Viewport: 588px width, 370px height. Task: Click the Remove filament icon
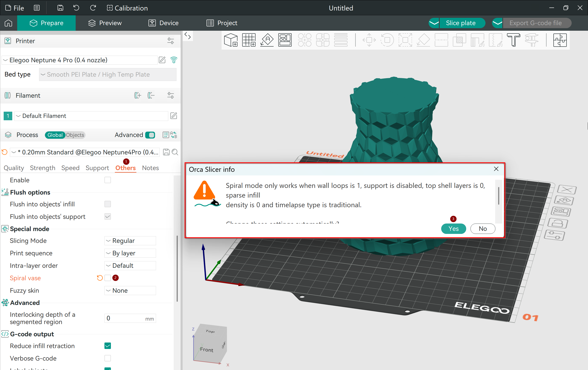coord(151,95)
